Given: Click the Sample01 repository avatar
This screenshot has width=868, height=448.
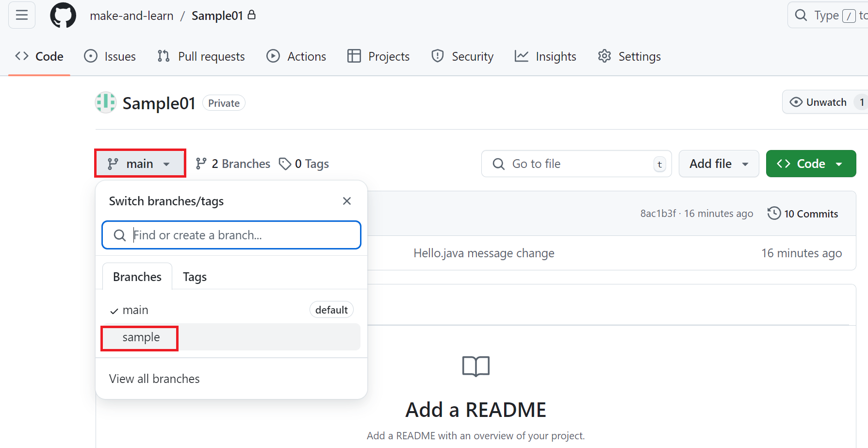Looking at the screenshot, I should (106, 102).
